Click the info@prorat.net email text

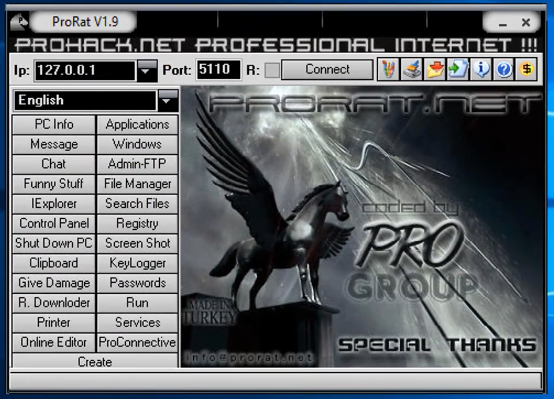pos(249,358)
